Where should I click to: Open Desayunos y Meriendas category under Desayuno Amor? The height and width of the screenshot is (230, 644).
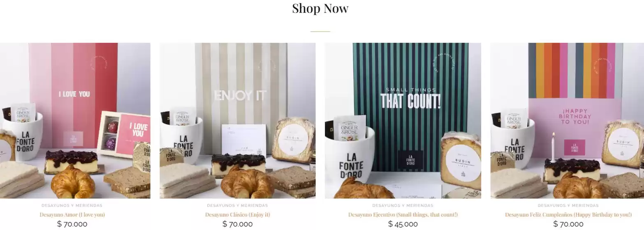tap(72, 205)
